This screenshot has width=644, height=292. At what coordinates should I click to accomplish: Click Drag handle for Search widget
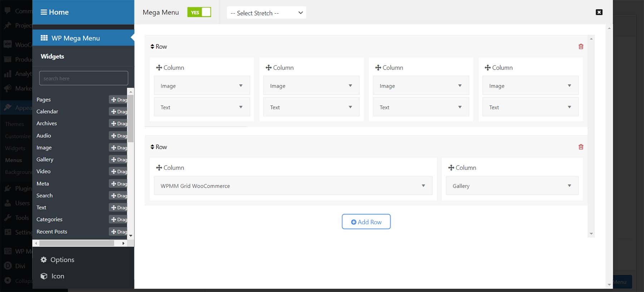(118, 196)
